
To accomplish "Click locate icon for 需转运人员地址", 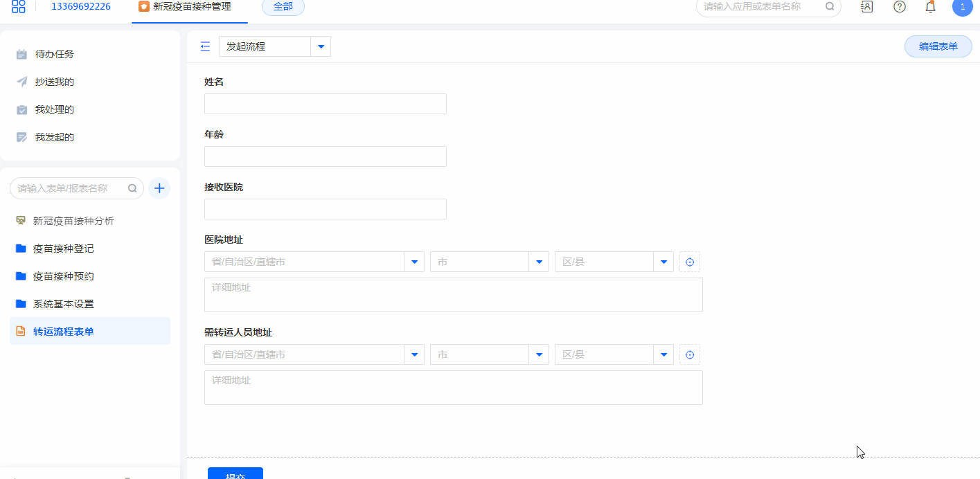I will (x=690, y=354).
